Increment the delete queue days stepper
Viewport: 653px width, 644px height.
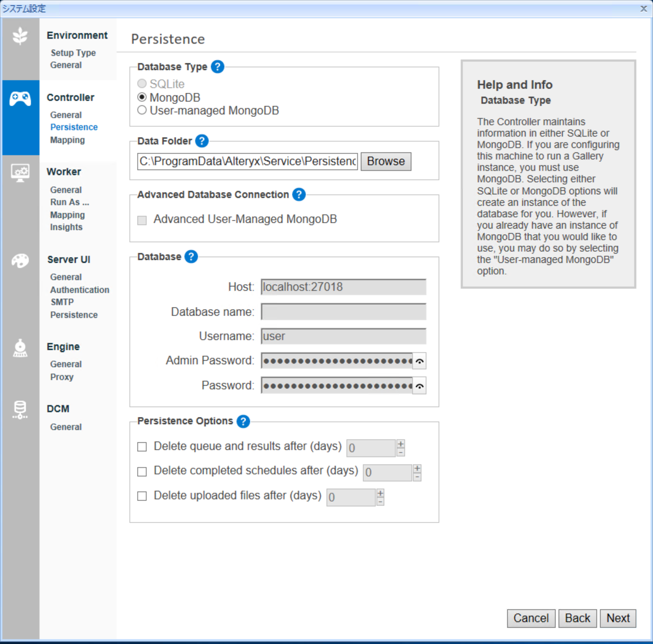tap(401, 444)
